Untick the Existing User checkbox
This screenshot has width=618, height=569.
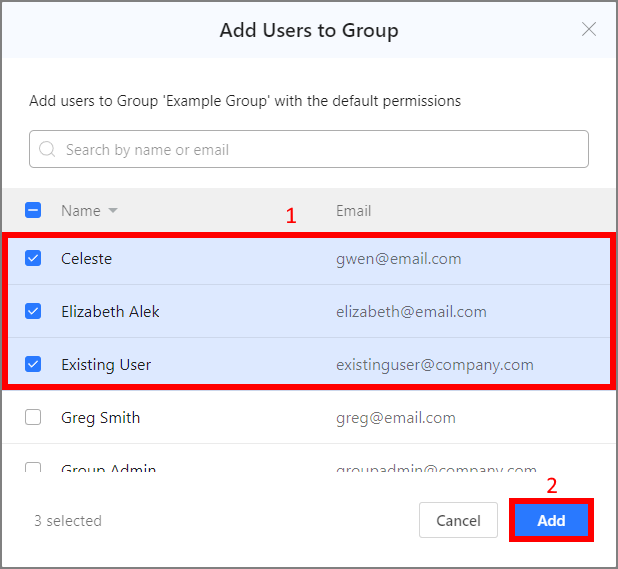tap(33, 364)
